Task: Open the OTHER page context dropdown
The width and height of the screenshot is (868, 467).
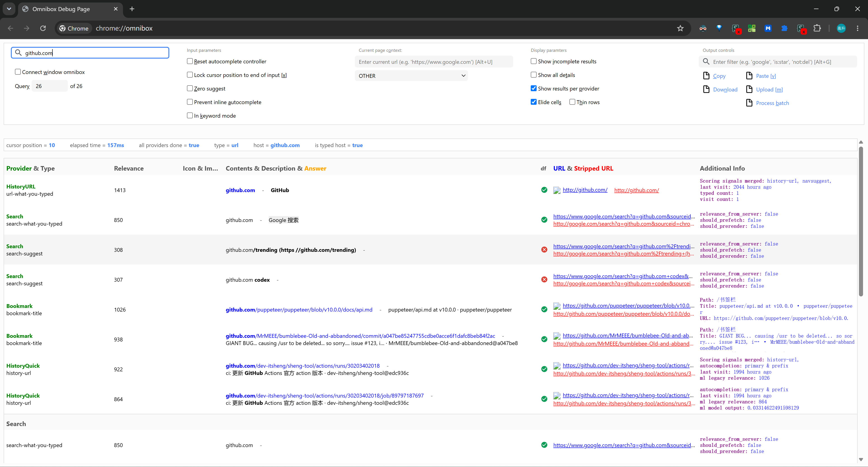Action: pos(411,76)
